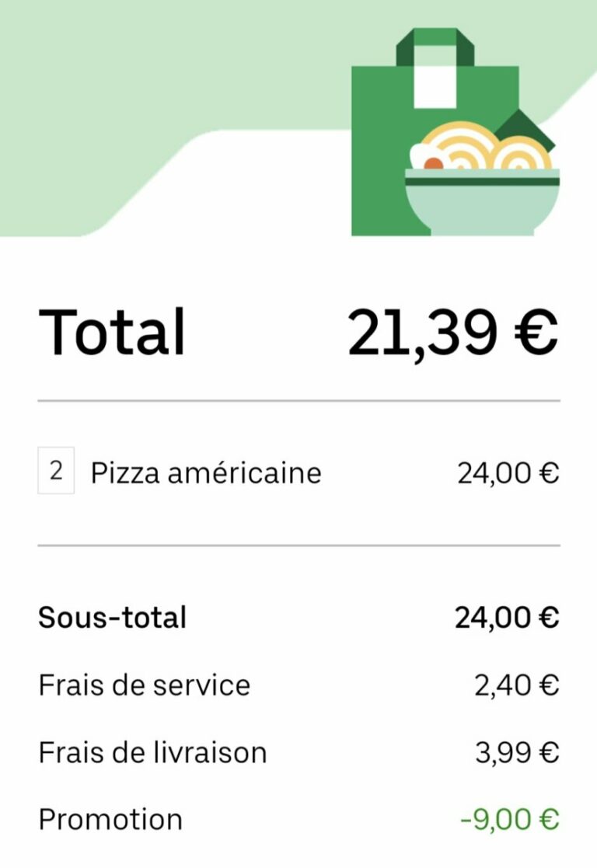
Task: Click the Frais de livraison label
Action: coord(153,752)
